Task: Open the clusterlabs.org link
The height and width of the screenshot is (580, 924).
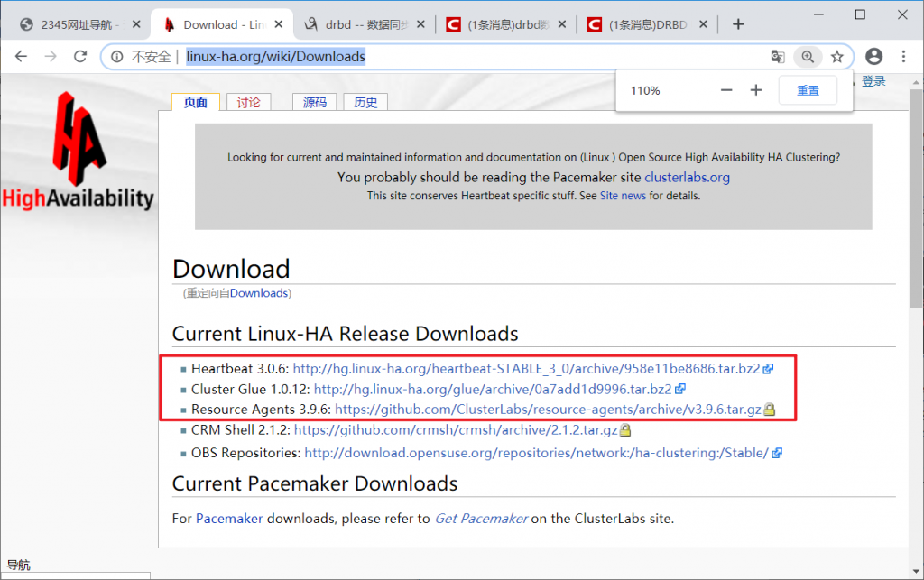Action: [687, 178]
